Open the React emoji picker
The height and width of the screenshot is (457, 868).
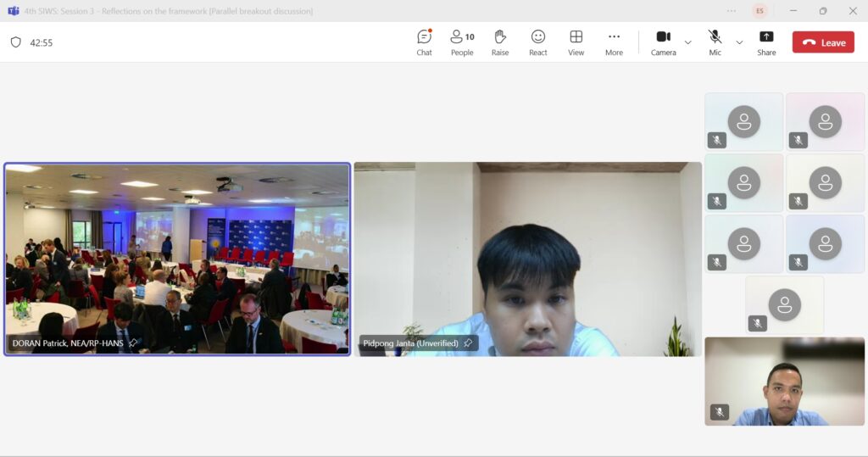tap(537, 42)
